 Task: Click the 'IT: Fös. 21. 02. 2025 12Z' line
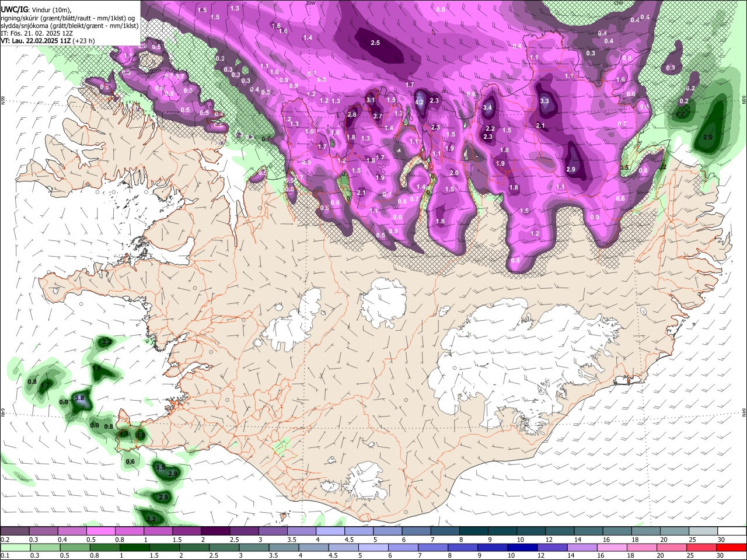(36, 33)
